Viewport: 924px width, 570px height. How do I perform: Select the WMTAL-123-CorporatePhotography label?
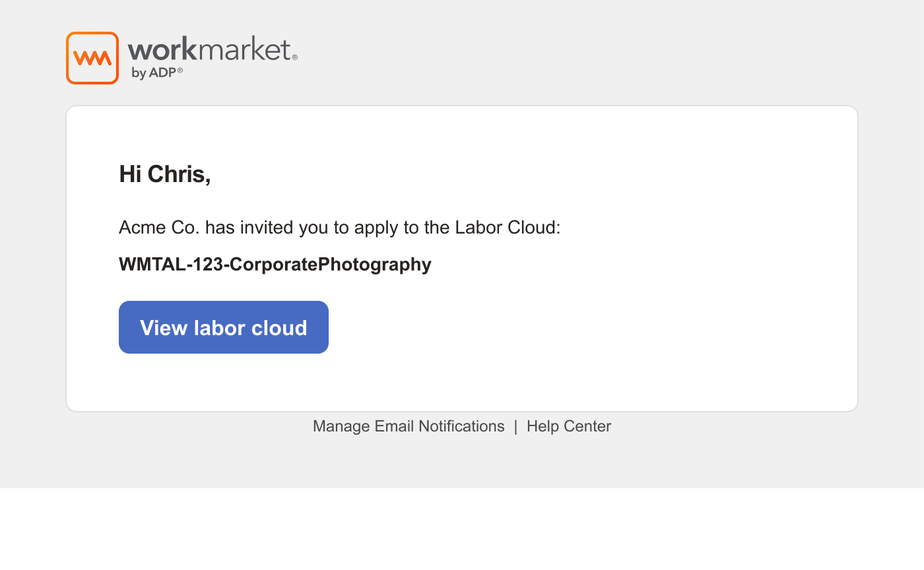pyautogui.click(x=275, y=265)
